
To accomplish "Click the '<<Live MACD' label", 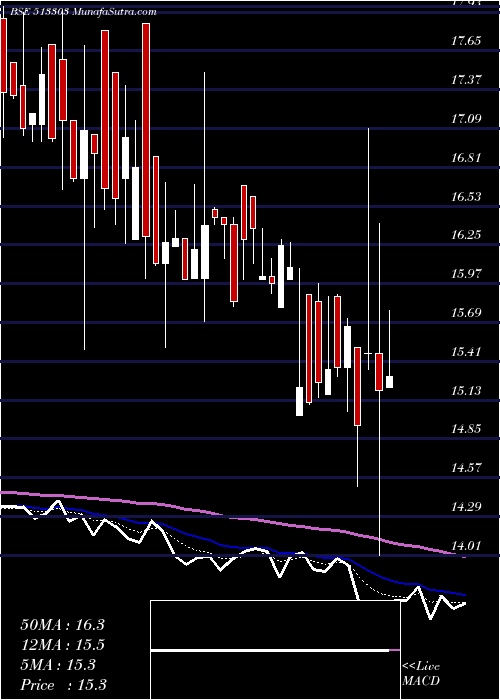I will tap(421, 674).
